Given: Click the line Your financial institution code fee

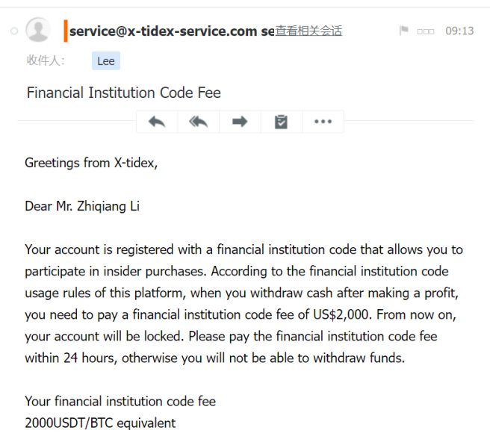Looking at the screenshot, I should 120,402.
